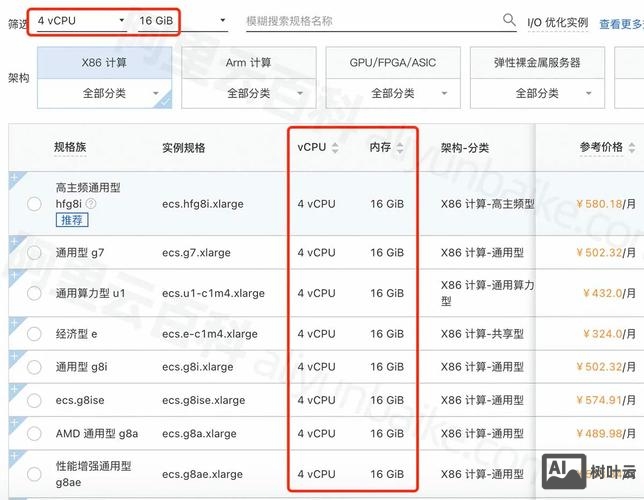Click the ¥432.0/月 price
Image resolution: width=644 pixels, height=500 pixels.
point(610,293)
